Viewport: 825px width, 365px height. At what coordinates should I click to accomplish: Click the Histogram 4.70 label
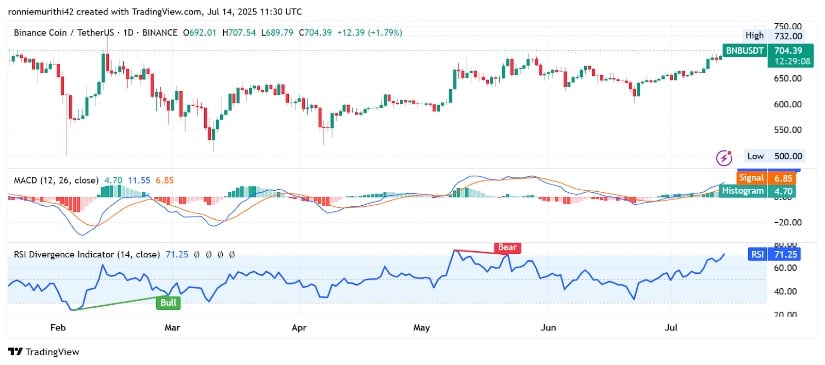pos(758,191)
